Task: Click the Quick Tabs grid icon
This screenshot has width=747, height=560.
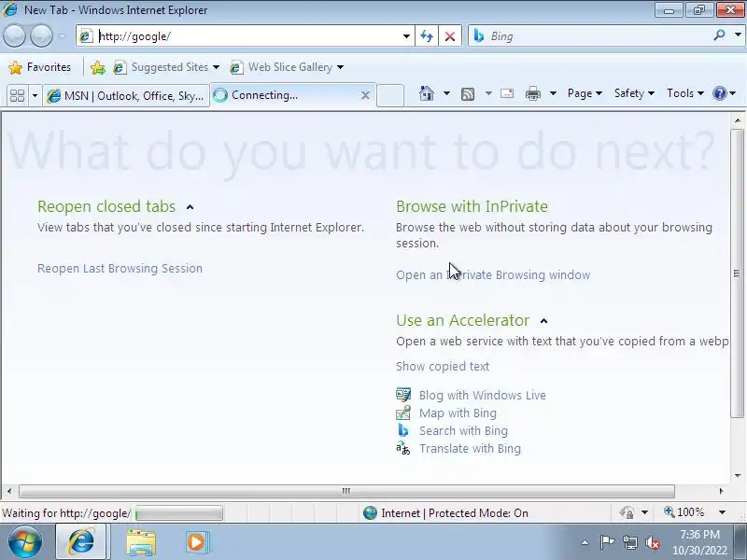Action: [x=17, y=96]
